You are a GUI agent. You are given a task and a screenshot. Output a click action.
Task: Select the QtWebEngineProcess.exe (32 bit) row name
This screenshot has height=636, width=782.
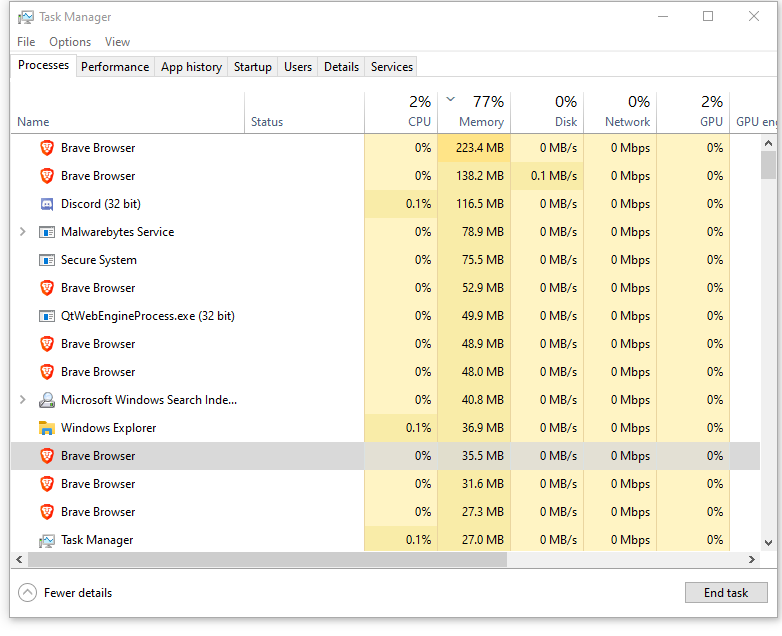[x=148, y=316]
